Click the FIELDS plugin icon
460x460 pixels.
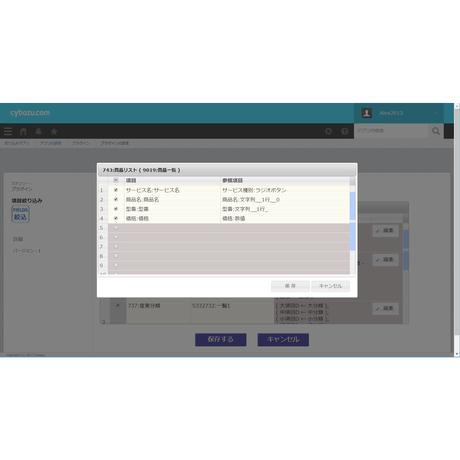[x=20, y=214]
